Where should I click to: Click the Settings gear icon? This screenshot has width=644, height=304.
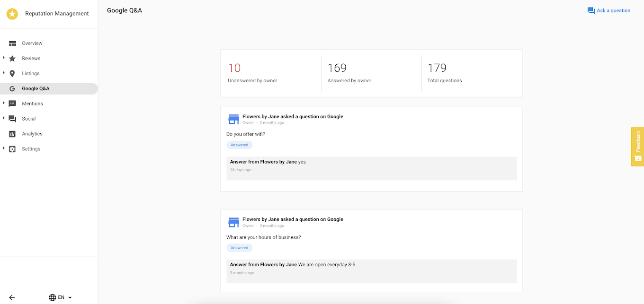pyautogui.click(x=12, y=149)
